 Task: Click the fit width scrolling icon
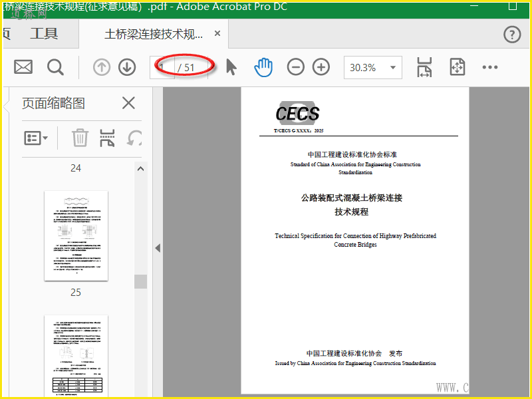click(x=424, y=67)
